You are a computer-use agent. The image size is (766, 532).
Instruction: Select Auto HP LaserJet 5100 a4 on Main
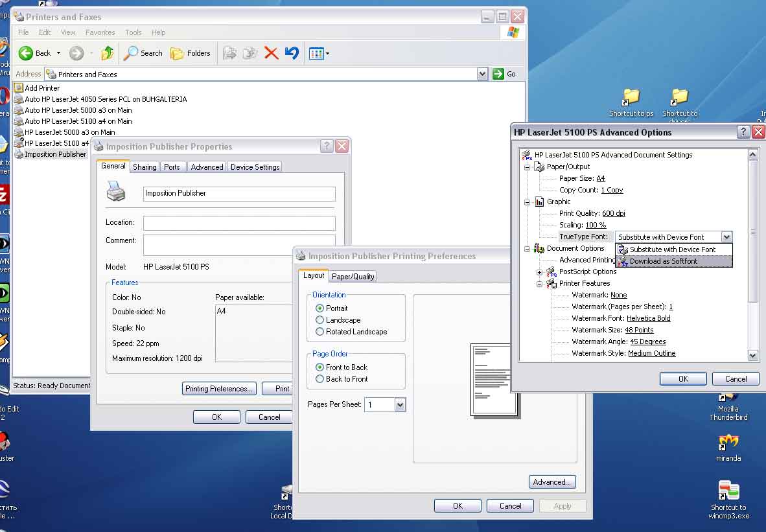pos(78,121)
